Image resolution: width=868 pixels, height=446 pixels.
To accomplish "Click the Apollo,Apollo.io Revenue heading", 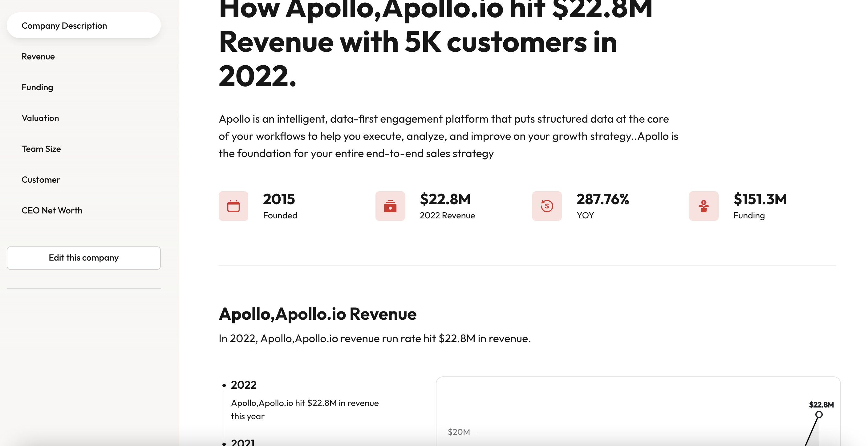I will 317,314.
